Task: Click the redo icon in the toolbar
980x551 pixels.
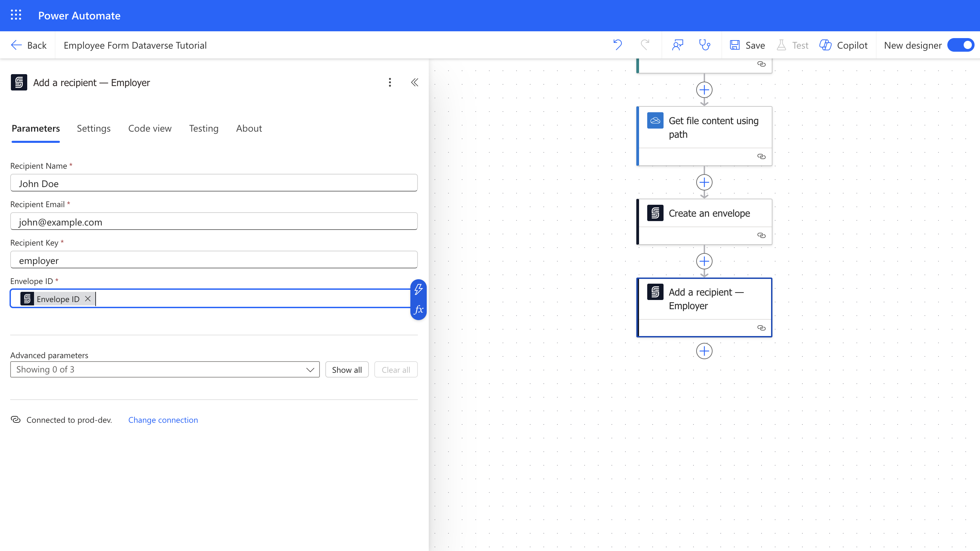Action: click(x=645, y=45)
